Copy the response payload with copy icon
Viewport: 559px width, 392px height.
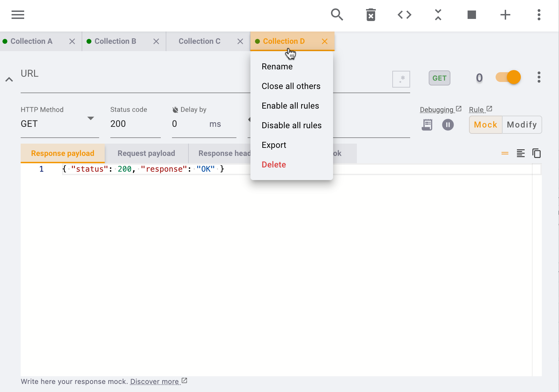536,153
